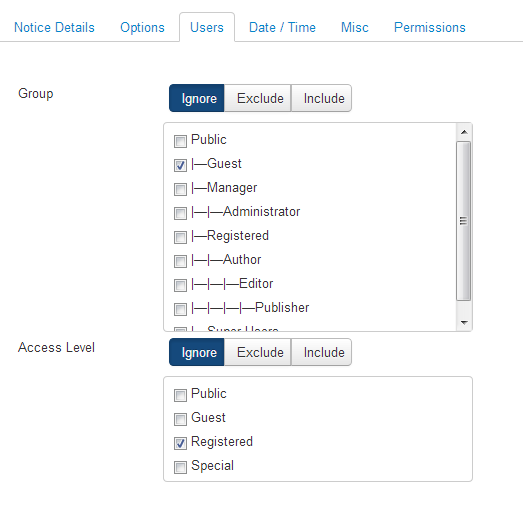Open the Notice Details tab
Viewport: 523px width, 507px height.
pyautogui.click(x=54, y=27)
